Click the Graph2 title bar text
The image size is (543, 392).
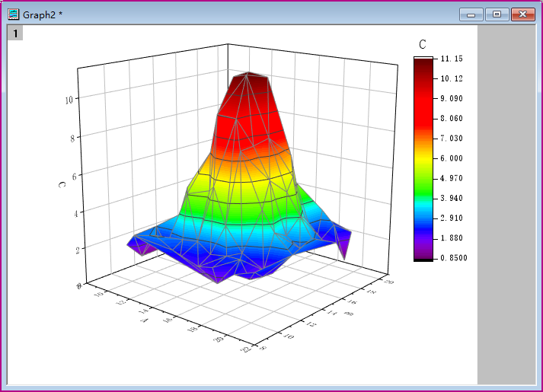[43, 14]
